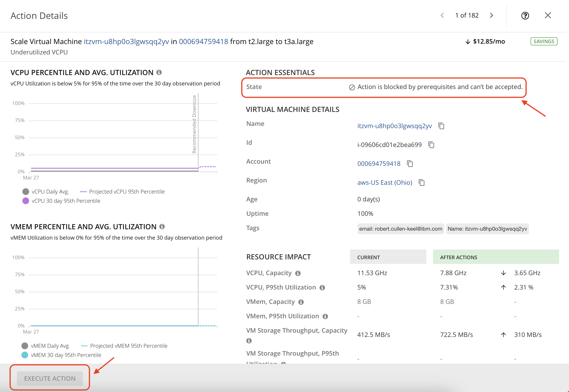
Task: Open VM link itzvm-u8hp0o3lgwsqq2yv in title
Action: (126, 42)
